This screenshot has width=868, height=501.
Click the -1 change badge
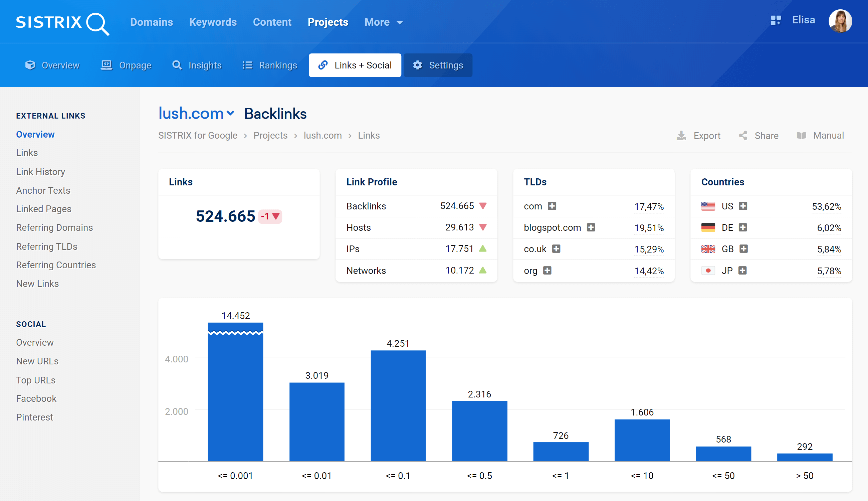(270, 216)
